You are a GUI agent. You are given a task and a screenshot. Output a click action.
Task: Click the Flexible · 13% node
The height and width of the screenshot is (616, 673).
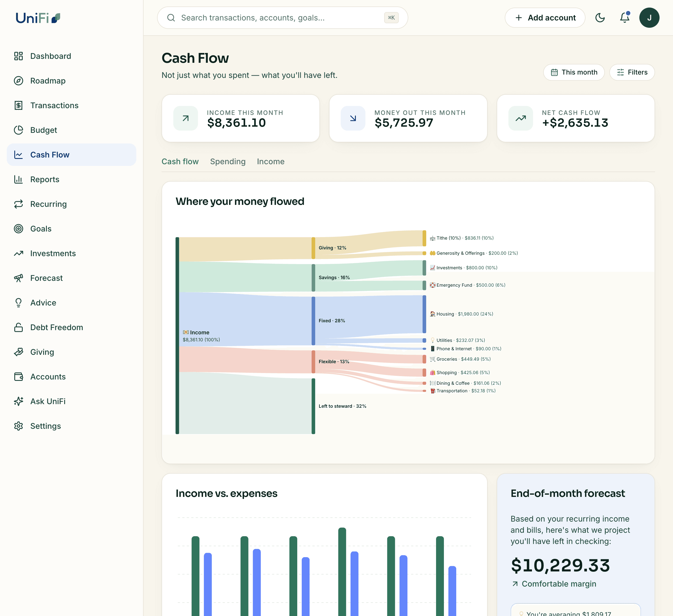(313, 362)
